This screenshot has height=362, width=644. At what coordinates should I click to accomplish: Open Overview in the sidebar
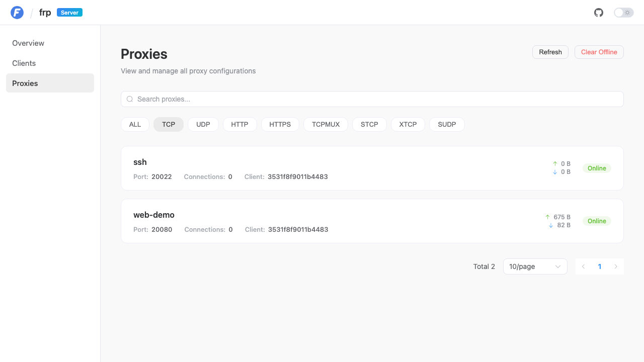pos(50,43)
